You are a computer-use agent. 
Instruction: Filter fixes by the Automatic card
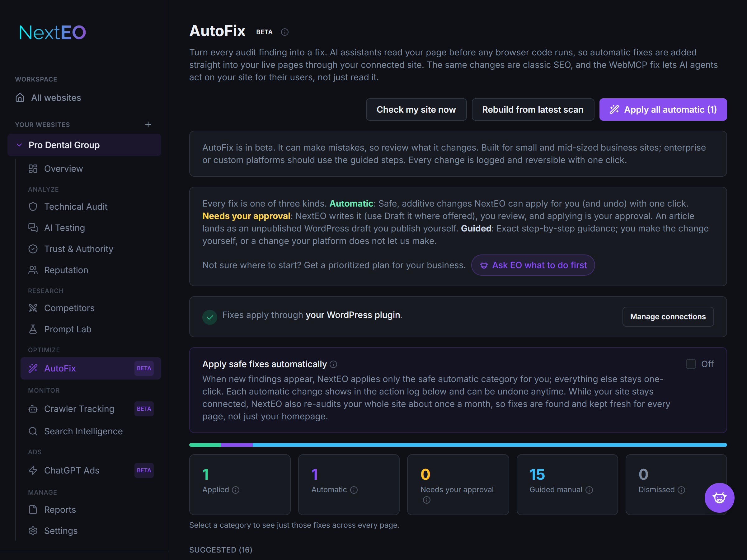coord(349,484)
